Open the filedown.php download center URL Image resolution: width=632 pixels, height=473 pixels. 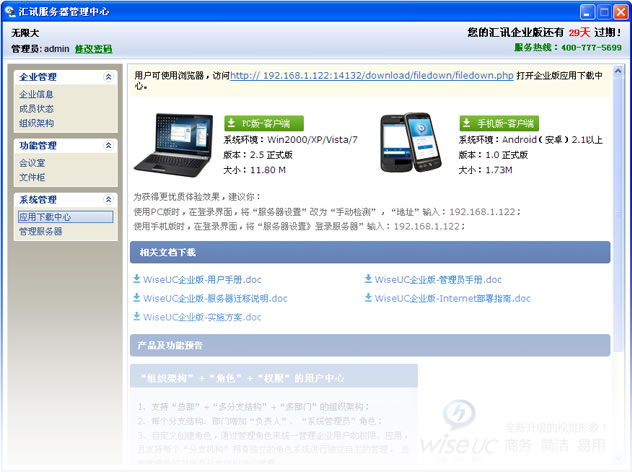click(372, 75)
